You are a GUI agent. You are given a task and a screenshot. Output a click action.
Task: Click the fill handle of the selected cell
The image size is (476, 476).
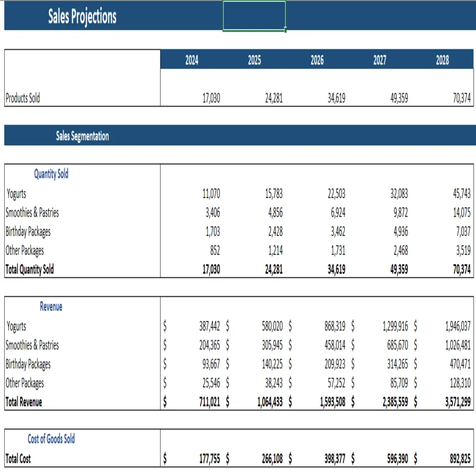286,31
